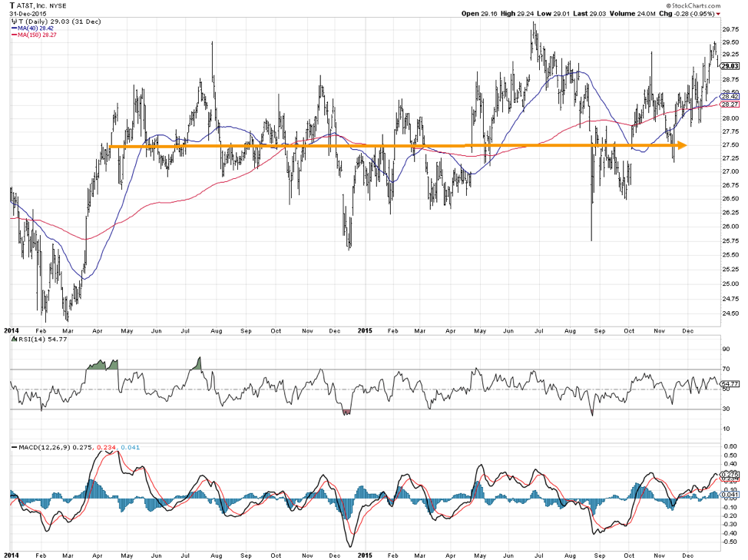Select the red MA(150) legend line swatch
748x560 pixels.
14,35
